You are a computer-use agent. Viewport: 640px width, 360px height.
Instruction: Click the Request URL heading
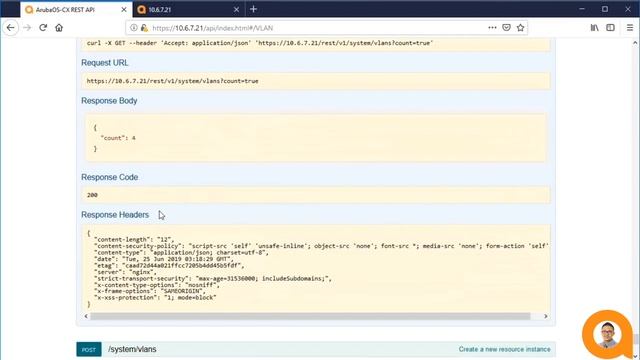[x=104, y=63]
